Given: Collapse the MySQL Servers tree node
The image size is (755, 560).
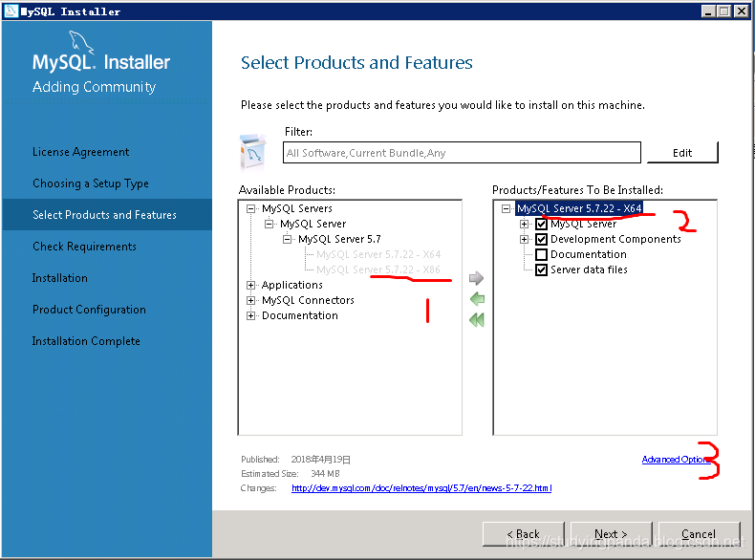Looking at the screenshot, I should (250, 208).
